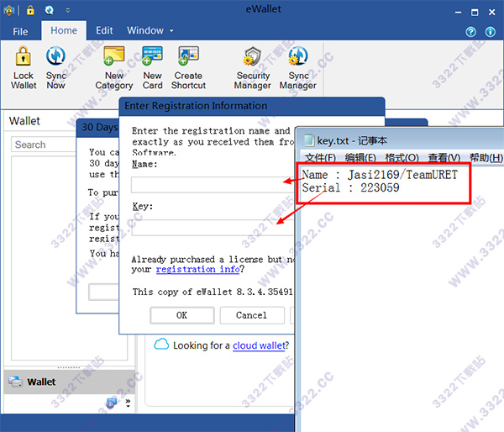This screenshot has height=432, width=504.
Task: Click the Lock Wallet ribbon icon
Action: click(x=24, y=68)
